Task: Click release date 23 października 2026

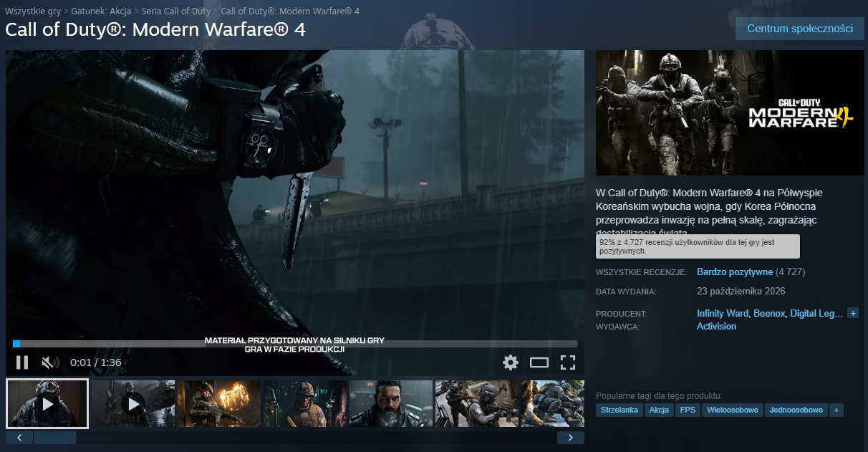Action: coord(741,292)
